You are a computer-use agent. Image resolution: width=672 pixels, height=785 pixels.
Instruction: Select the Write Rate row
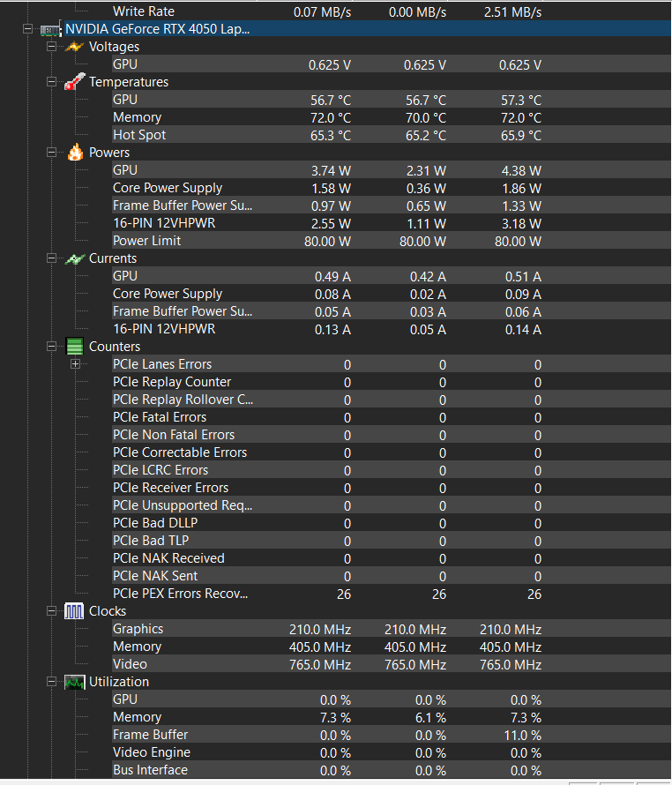[392, 11]
